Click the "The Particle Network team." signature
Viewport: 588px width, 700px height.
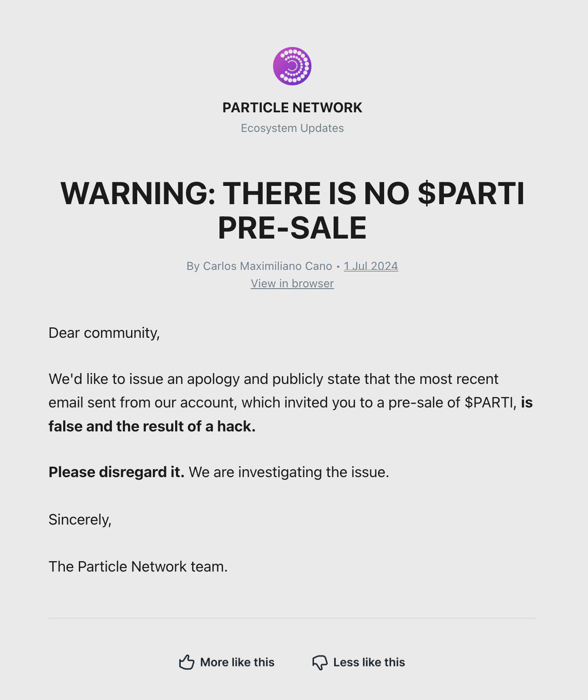pyautogui.click(x=139, y=566)
